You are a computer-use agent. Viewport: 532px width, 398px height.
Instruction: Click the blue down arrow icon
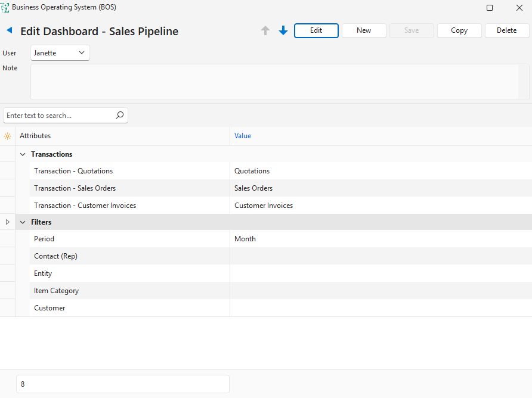(283, 30)
